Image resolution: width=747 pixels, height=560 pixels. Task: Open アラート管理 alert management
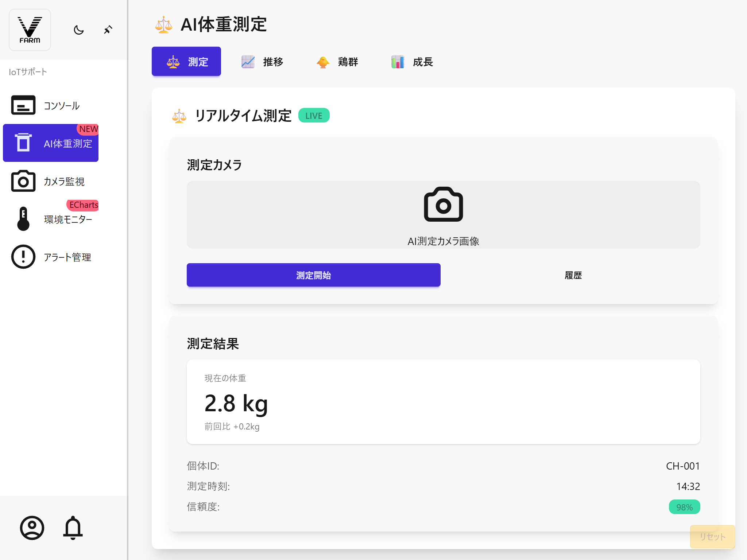51,257
